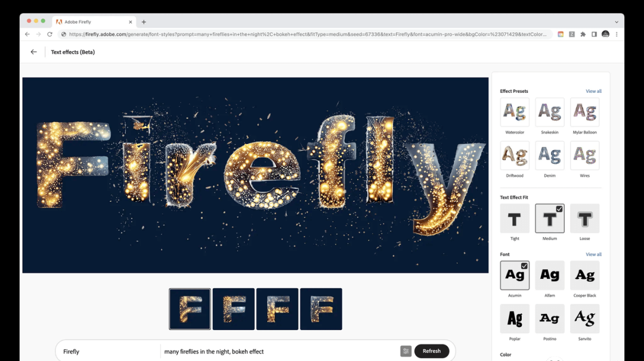Choose the Cooper Black font option
This screenshot has width=644, height=361.
click(584, 275)
